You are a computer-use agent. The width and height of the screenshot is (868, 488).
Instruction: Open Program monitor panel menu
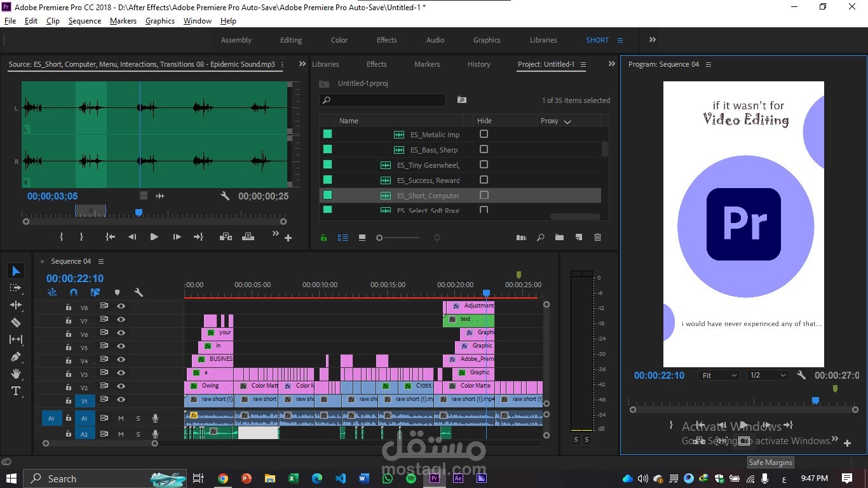pos(709,64)
